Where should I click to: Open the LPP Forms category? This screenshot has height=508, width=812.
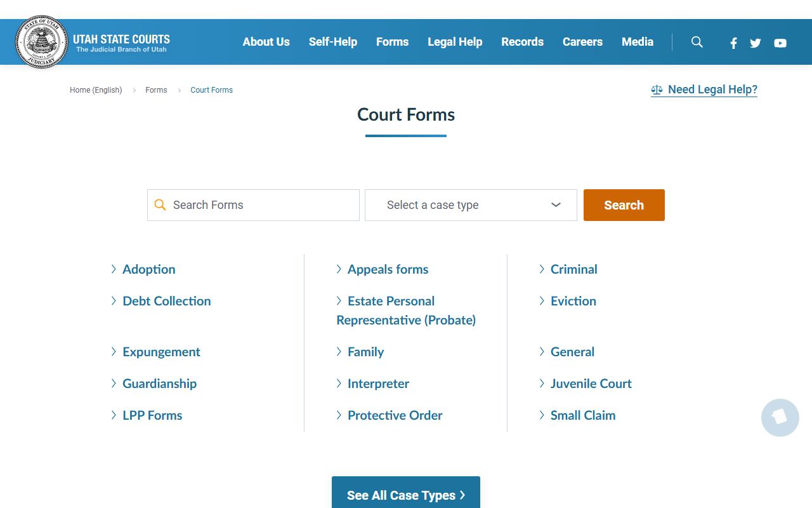click(x=152, y=415)
